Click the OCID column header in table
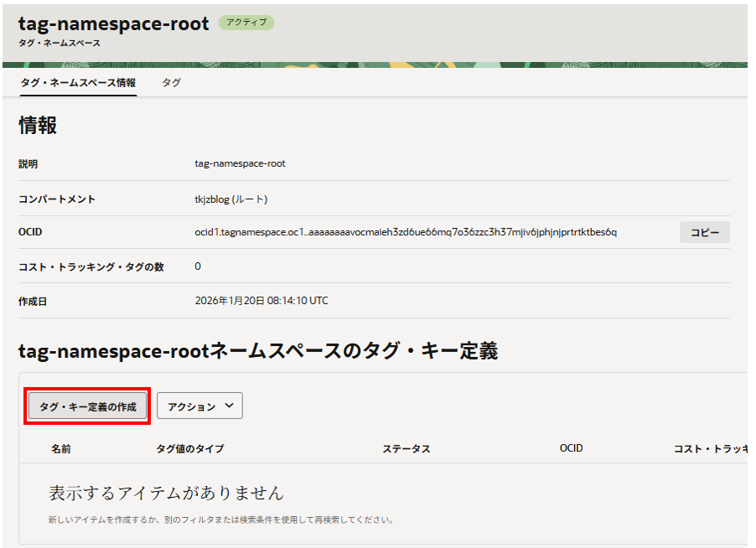 click(572, 449)
